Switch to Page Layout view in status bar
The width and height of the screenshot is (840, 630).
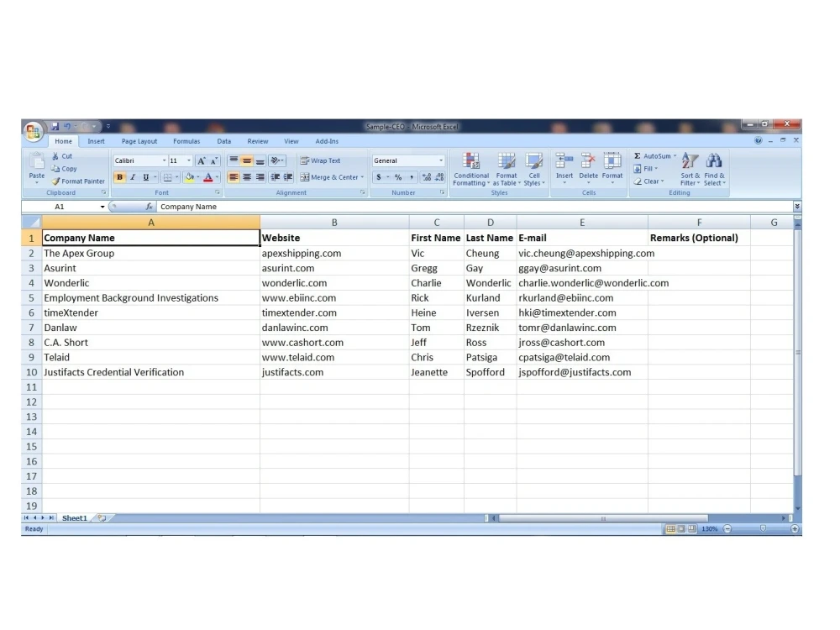click(681, 528)
